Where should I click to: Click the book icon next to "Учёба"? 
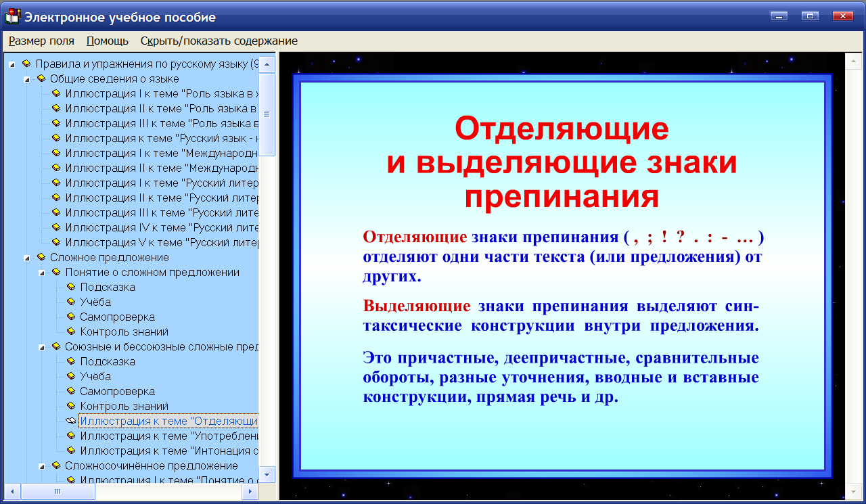click(x=70, y=302)
